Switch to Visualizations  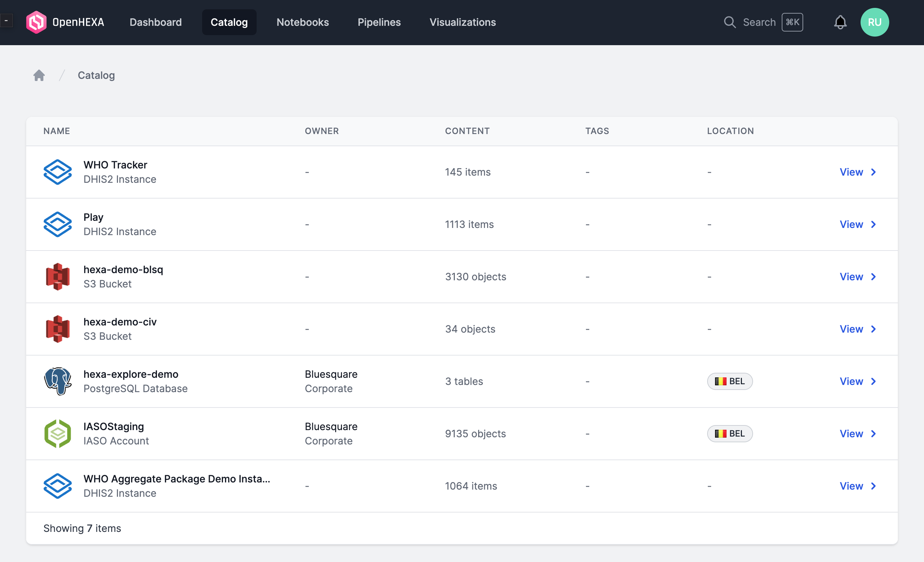(463, 22)
